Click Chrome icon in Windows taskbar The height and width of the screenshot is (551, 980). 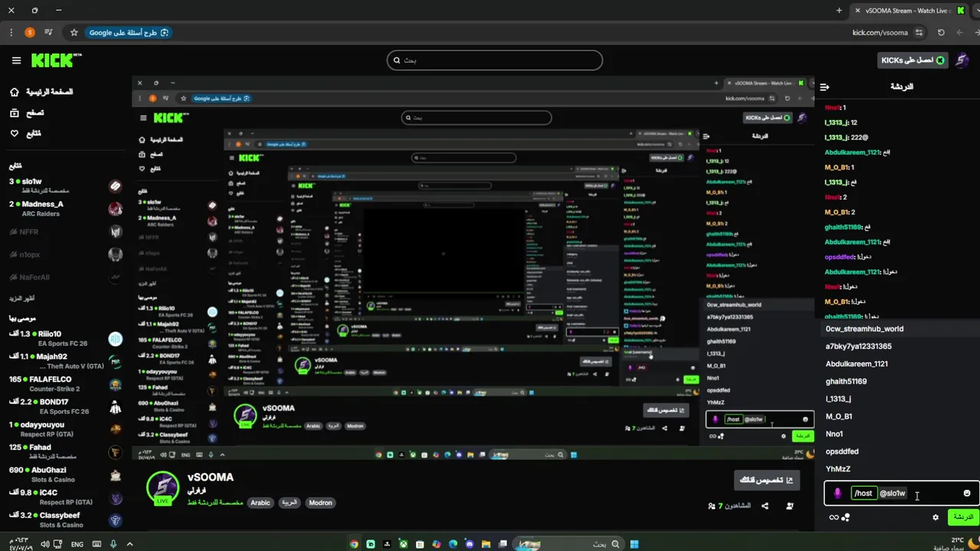pyautogui.click(x=354, y=544)
